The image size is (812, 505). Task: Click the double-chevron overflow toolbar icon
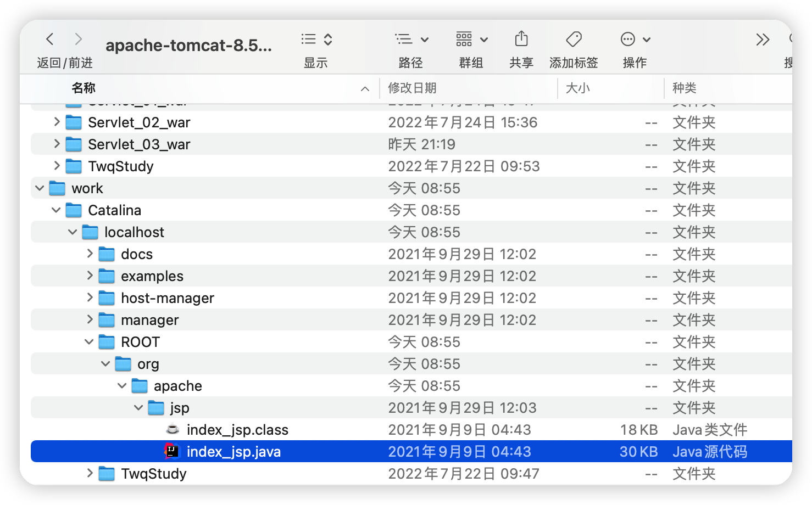click(763, 39)
